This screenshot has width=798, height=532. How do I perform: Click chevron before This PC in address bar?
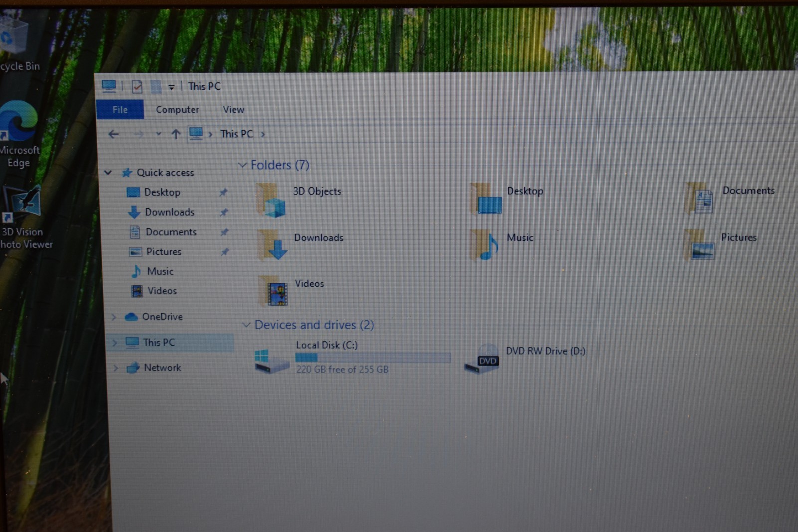coord(210,134)
